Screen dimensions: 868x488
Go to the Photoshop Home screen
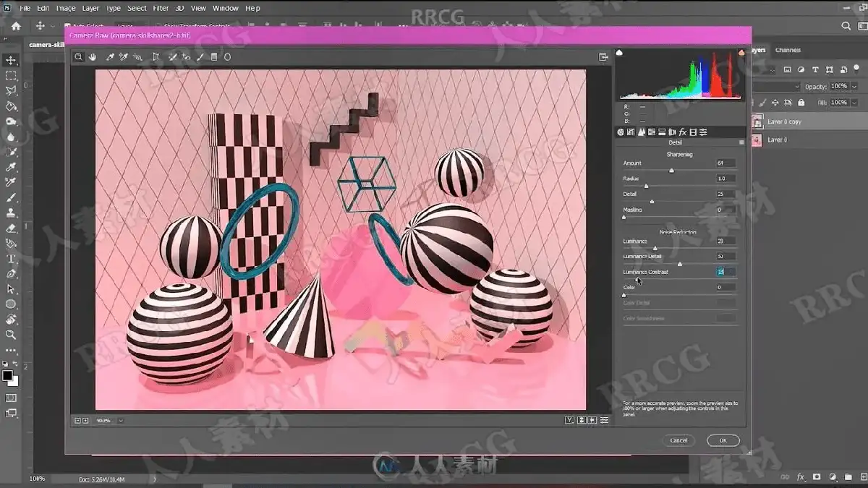[16, 26]
